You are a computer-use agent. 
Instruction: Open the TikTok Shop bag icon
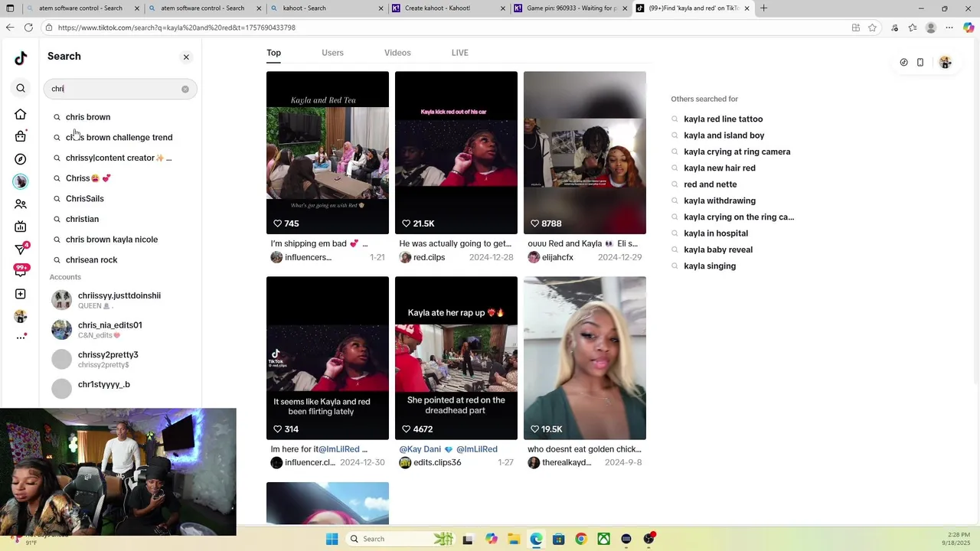click(21, 136)
